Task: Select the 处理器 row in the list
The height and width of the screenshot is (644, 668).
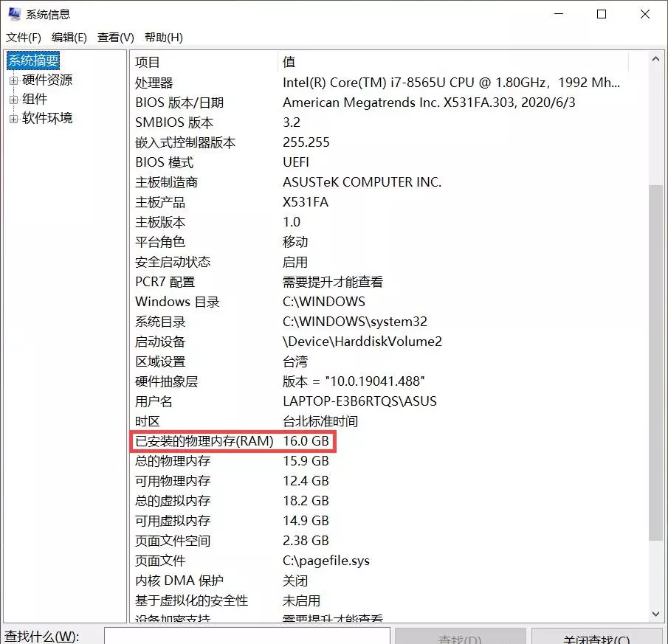Action: 154,83
